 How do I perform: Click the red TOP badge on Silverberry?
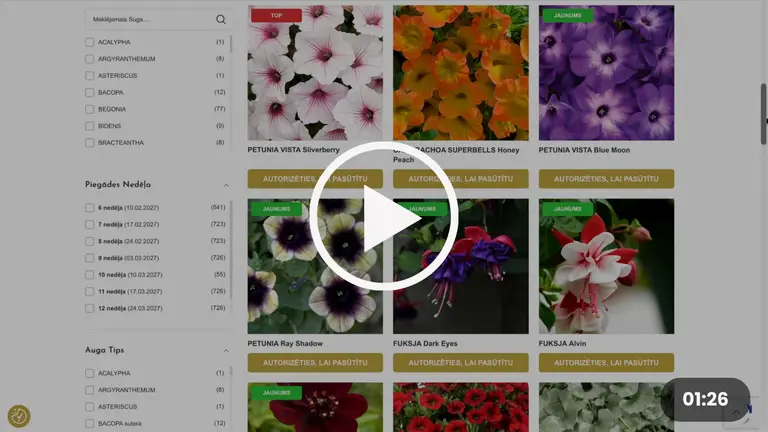pos(276,16)
